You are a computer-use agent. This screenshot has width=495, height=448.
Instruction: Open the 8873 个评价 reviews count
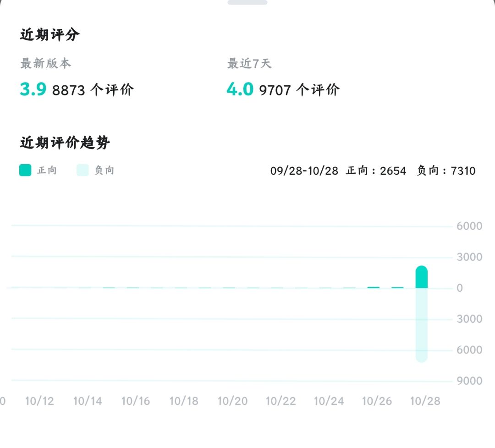93,90
